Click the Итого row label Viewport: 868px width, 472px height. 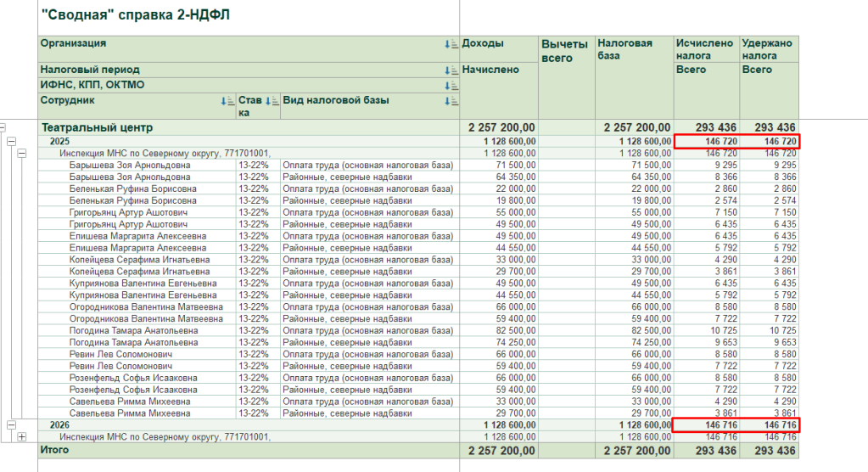pos(54,450)
